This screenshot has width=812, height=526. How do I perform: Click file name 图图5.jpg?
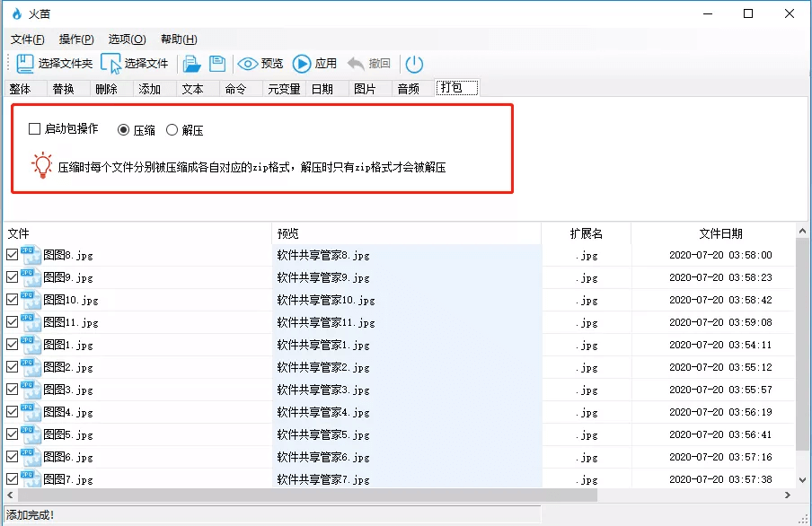pos(68,434)
